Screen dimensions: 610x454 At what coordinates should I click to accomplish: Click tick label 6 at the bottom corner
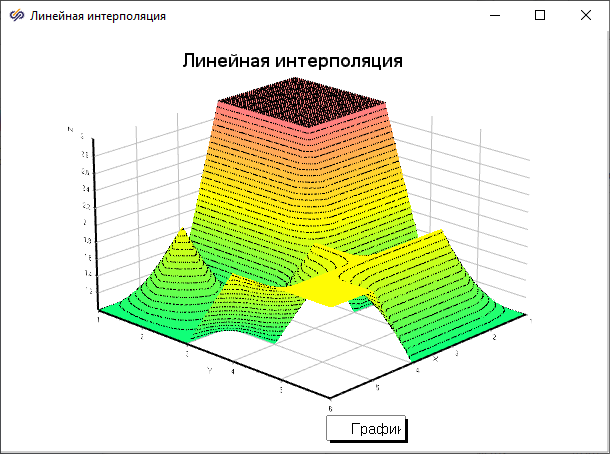pos(331,407)
